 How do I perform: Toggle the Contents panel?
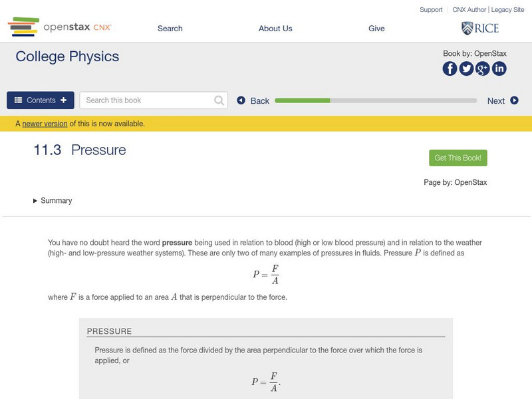click(x=41, y=100)
